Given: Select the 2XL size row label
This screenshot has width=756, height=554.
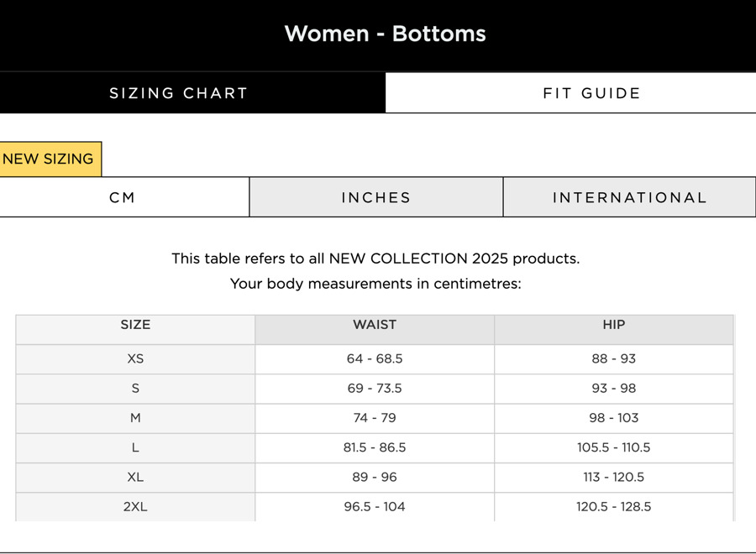Looking at the screenshot, I should tap(135, 506).
